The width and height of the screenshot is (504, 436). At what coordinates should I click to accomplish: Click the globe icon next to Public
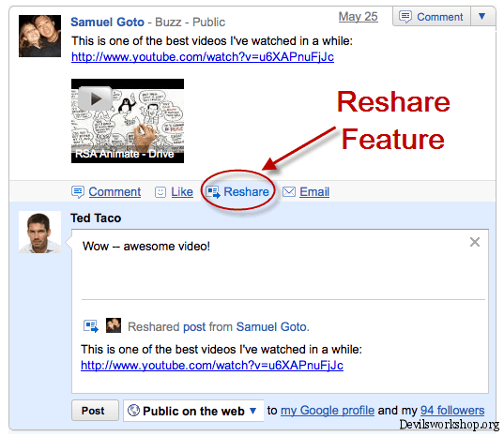[x=133, y=411]
